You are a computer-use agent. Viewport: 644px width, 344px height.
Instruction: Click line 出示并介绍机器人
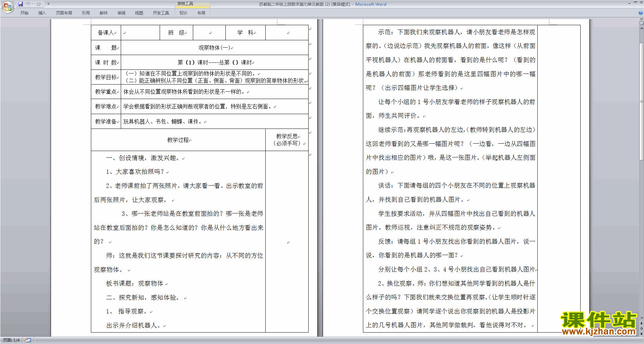[x=133, y=326]
